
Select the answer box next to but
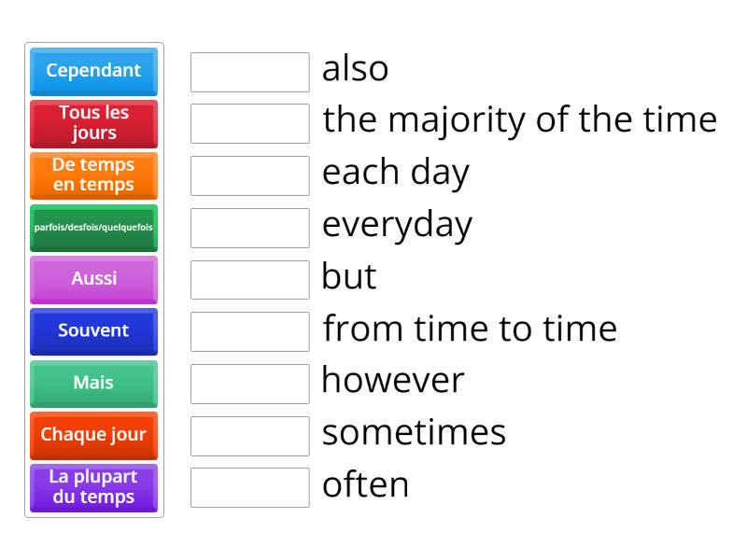pos(249,279)
